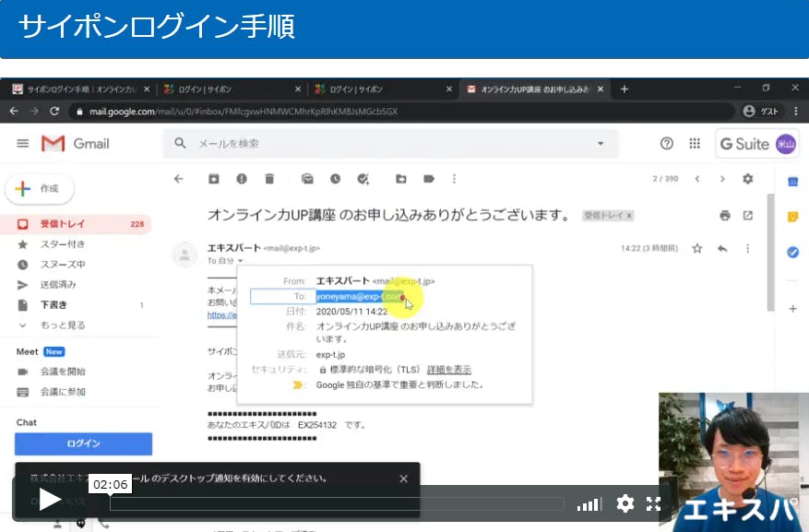Screen dimensions: 809x532
Task: Play the video
Action: [49, 501]
